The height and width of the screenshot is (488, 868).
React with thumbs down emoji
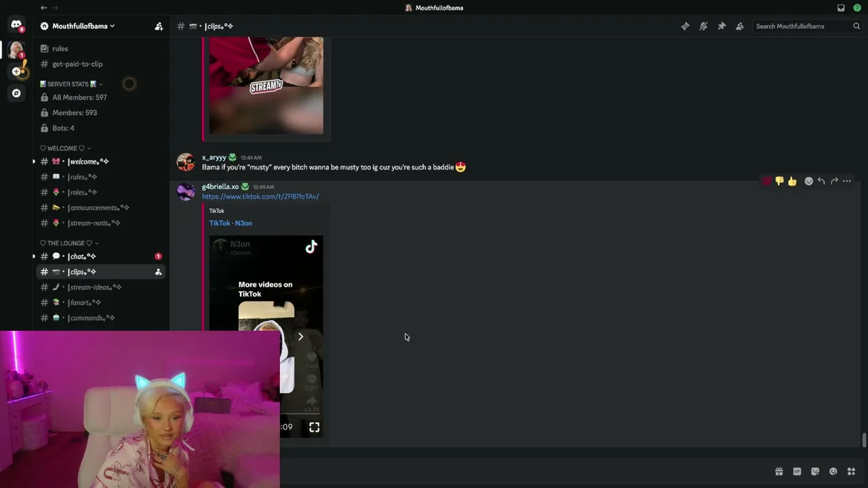coord(780,181)
